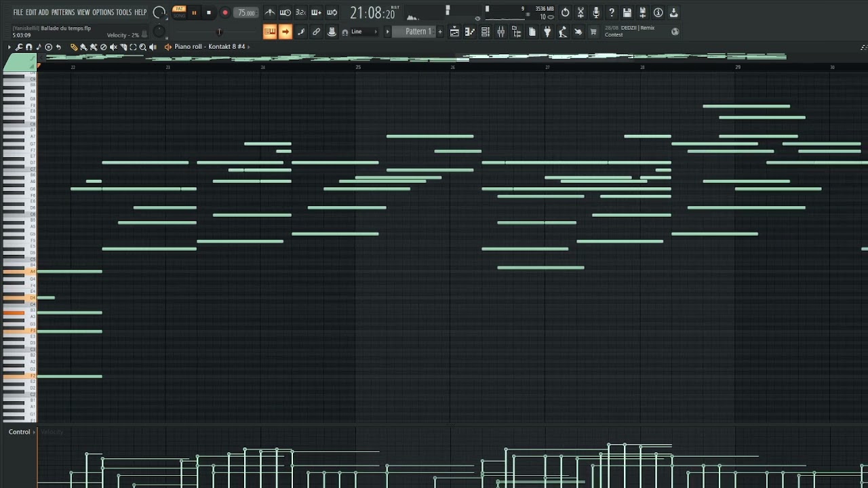This screenshot has width=868, height=488.
Task: Click the undo history circular arrow icon
Action: coord(565,13)
